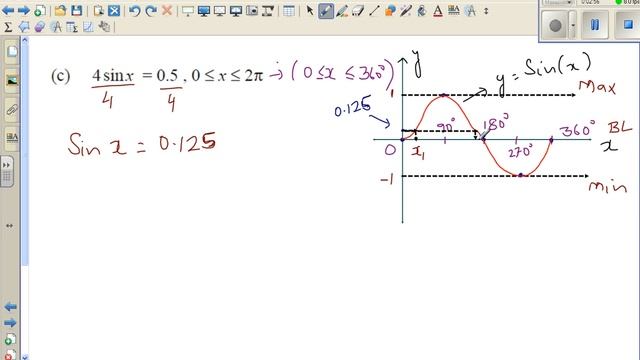Delete page icon at sidebar bottom
The width and height of the screenshot is (640, 360).
click(x=10, y=354)
